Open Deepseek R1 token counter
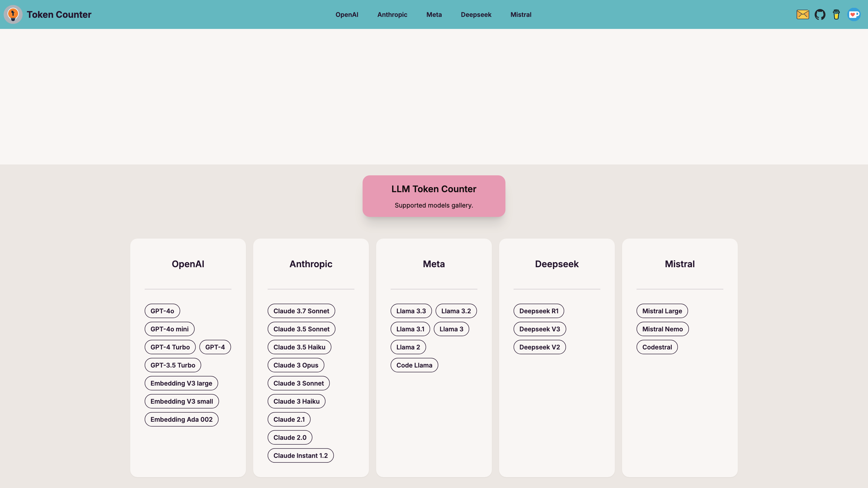 coord(539,311)
